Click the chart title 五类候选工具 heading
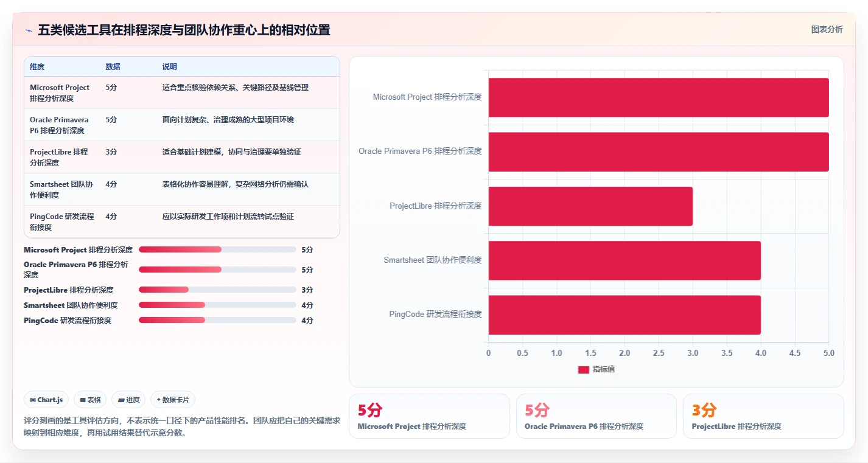868x463 pixels. [184, 30]
